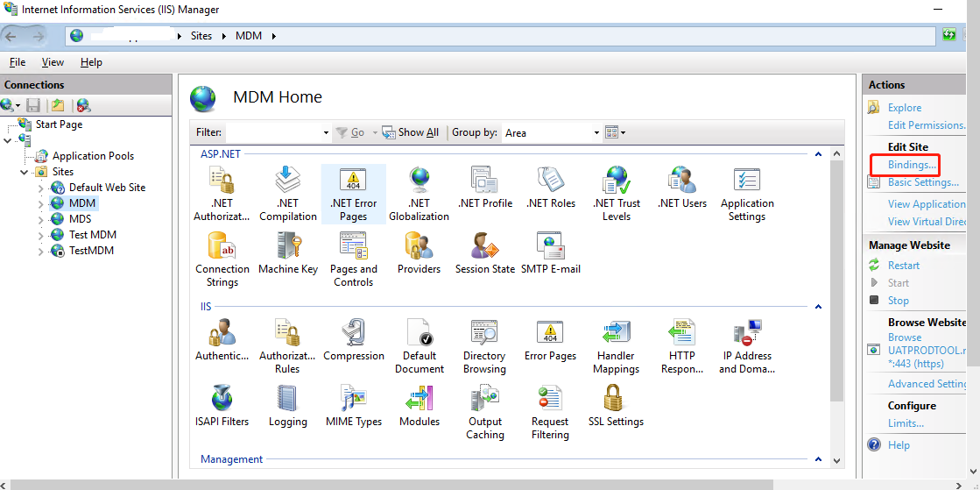Click the Bindings... action link

point(913,165)
